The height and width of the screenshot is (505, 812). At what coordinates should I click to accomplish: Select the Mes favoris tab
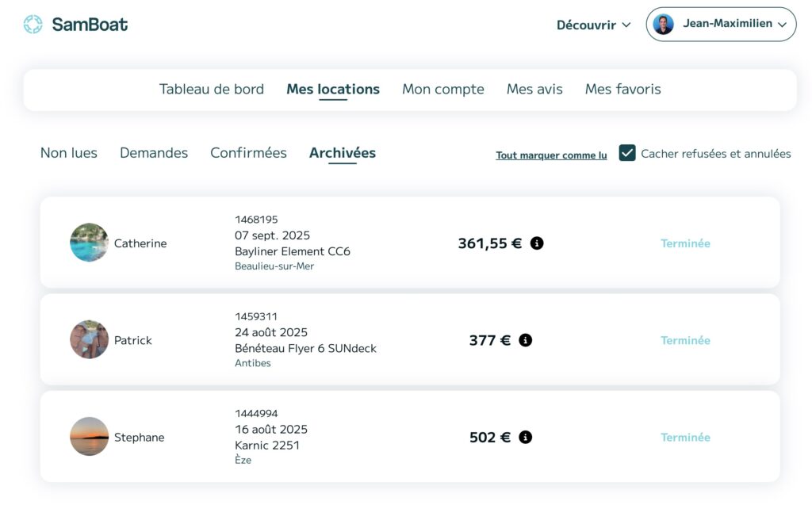click(622, 90)
